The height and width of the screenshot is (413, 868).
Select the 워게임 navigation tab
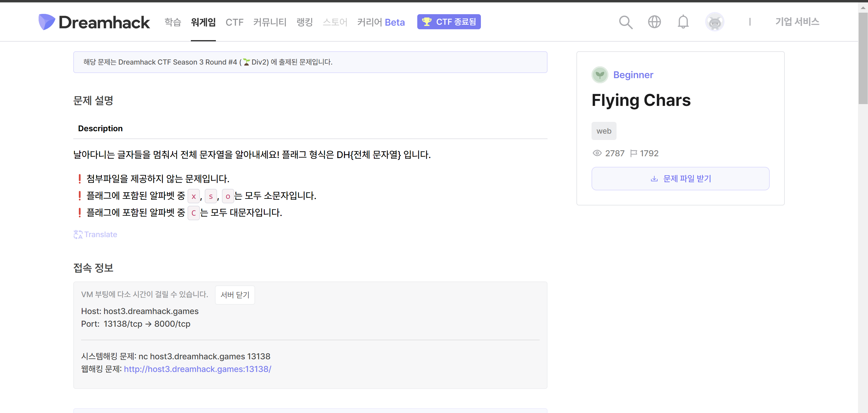pos(203,22)
